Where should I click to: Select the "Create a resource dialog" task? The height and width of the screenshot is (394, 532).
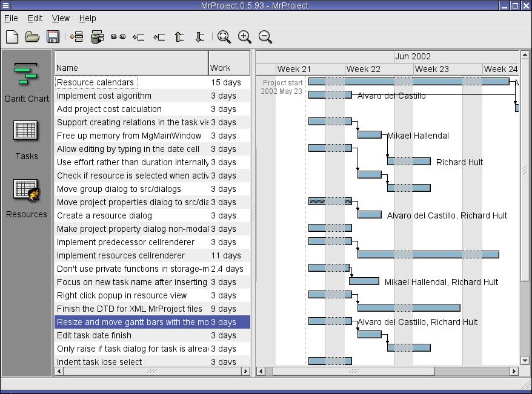click(x=152, y=215)
